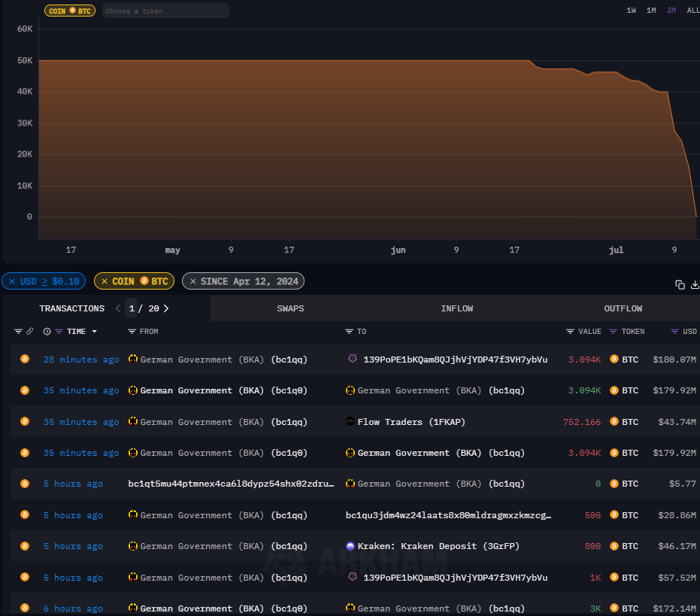The width and height of the screenshot is (700, 616).
Task: Remove the SINCE Apr 12, 2024 filter chip
Action: (x=192, y=281)
